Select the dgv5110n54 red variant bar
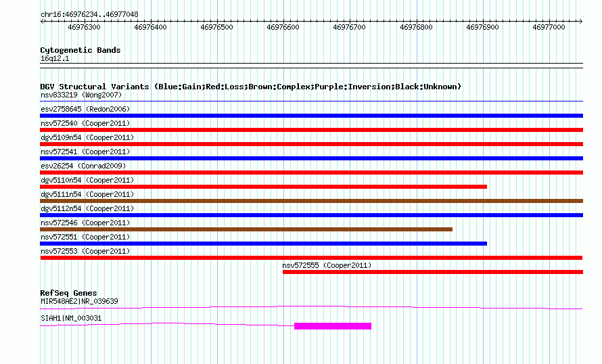Screen dimensions: 602x364 (263, 187)
